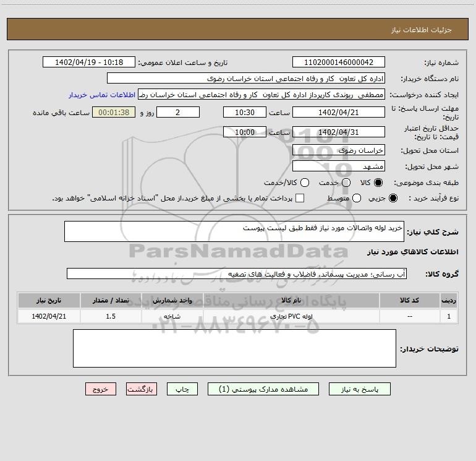The width and height of the screenshot is (476, 461).
Task: Click the توضیحات خریدار text area
Action: [234, 348]
